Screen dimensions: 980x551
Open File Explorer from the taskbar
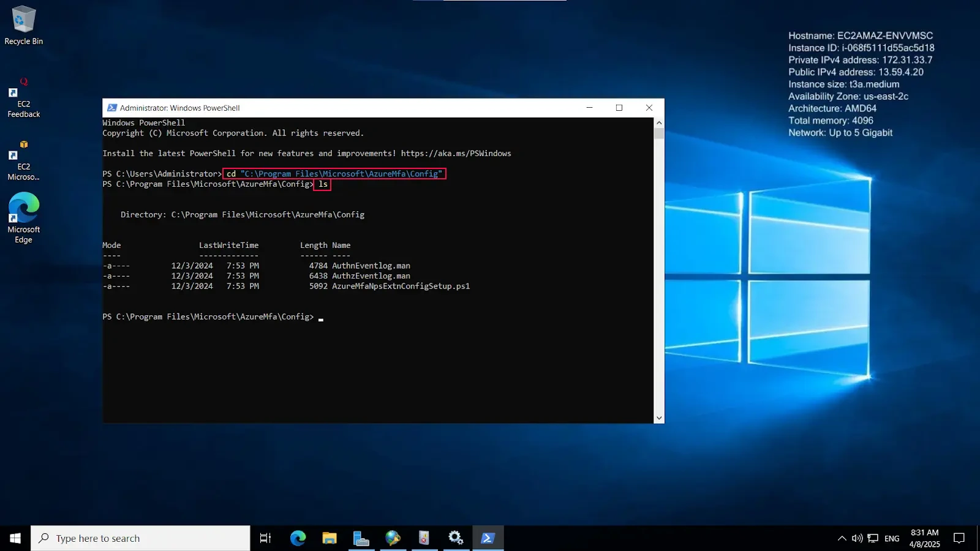pyautogui.click(x=330, y=538)
